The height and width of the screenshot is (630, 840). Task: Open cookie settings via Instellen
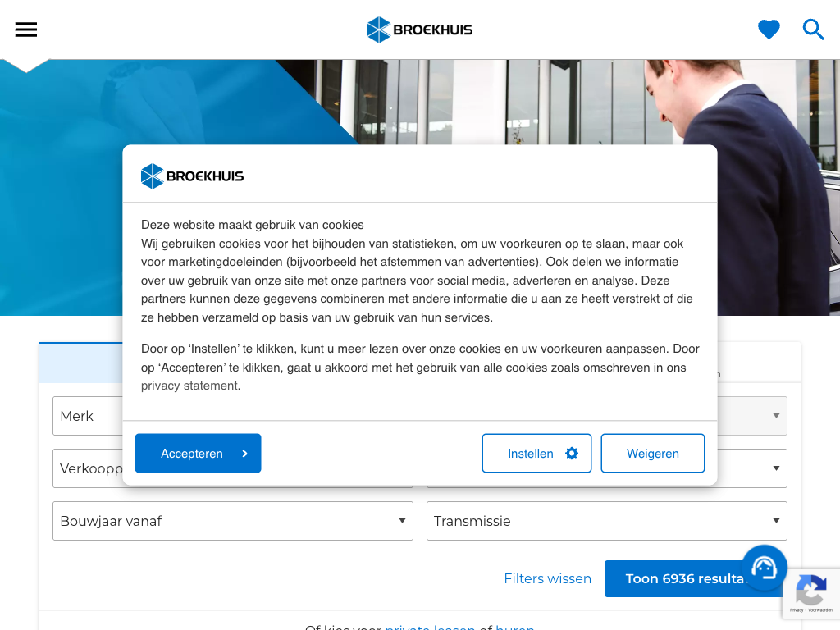(536, 453)
